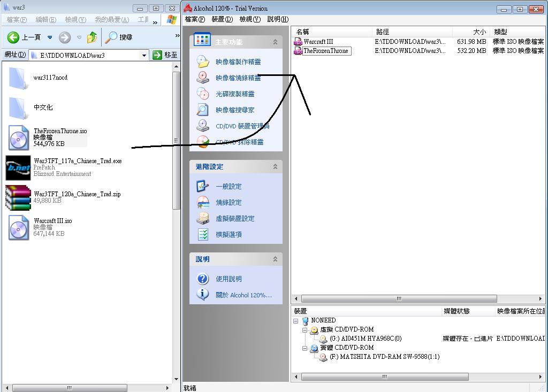Open the Back button history dropdown
The image size is (548, 392).
(x=50, y=37)
